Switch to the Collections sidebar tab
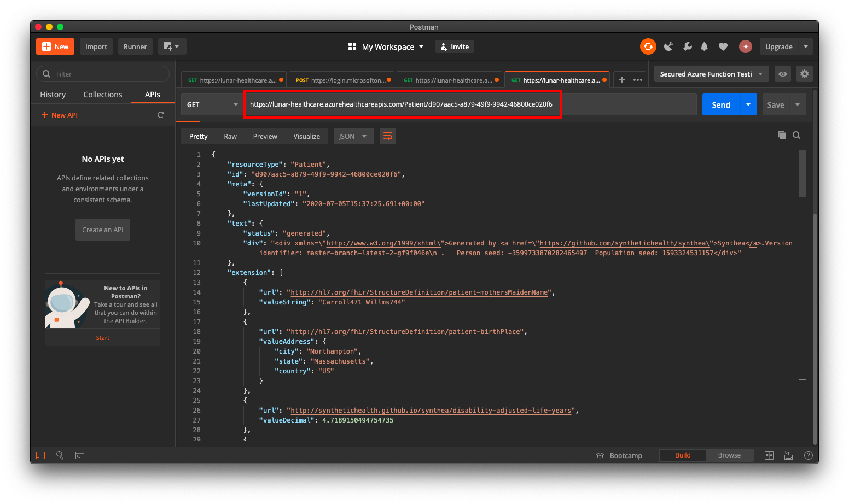 tap(102, 94)
